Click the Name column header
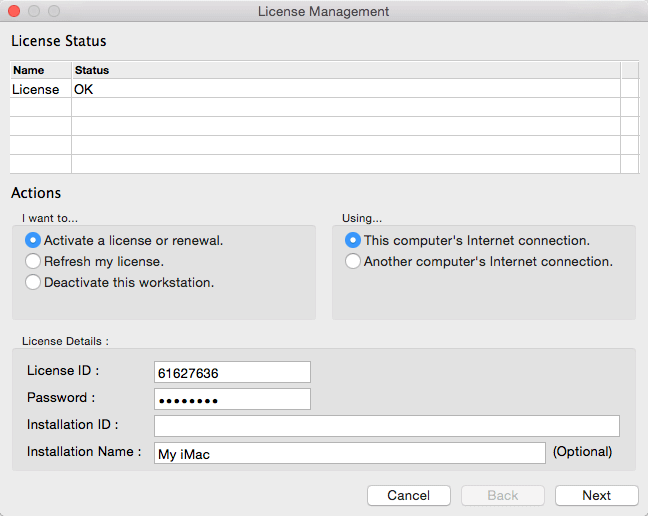This screenshot has width=648, height=516. click(x=40, y=70)
